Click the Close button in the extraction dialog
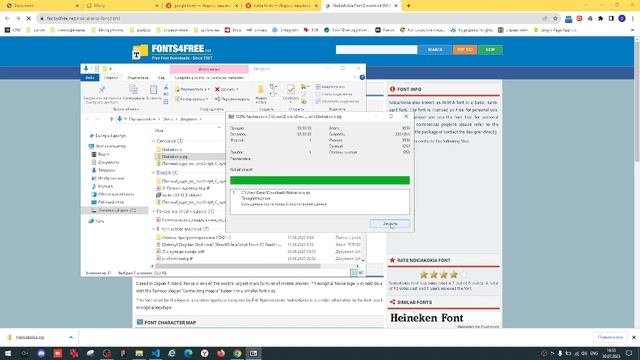640x360 pixels. [x=390, y=224]
